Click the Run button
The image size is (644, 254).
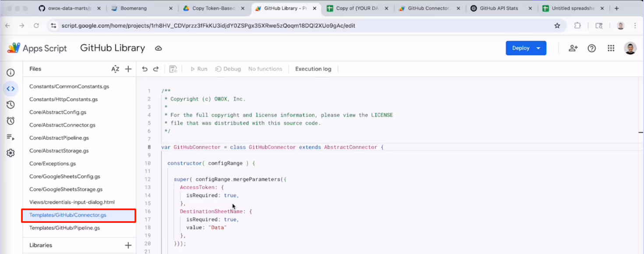198,69
